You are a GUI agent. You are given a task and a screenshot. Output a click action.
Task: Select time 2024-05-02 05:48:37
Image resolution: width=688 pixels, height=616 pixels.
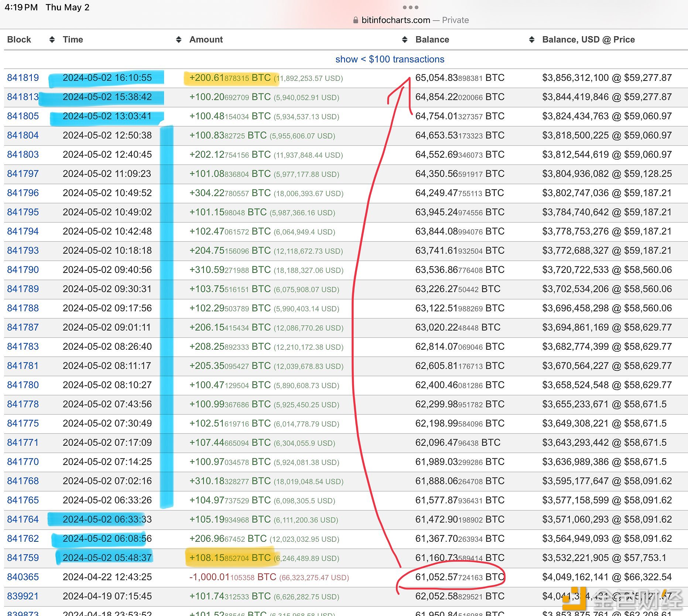(x=107, y=558)
